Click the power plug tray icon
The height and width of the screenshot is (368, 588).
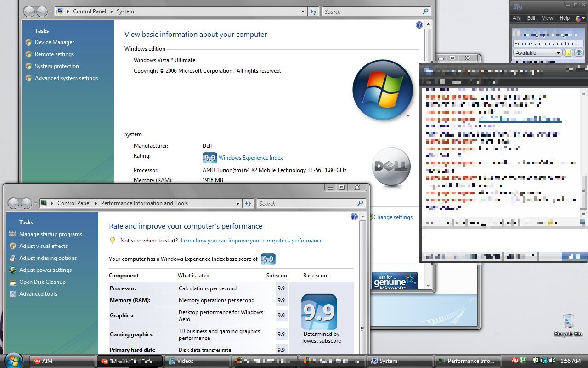click(536, 361)
